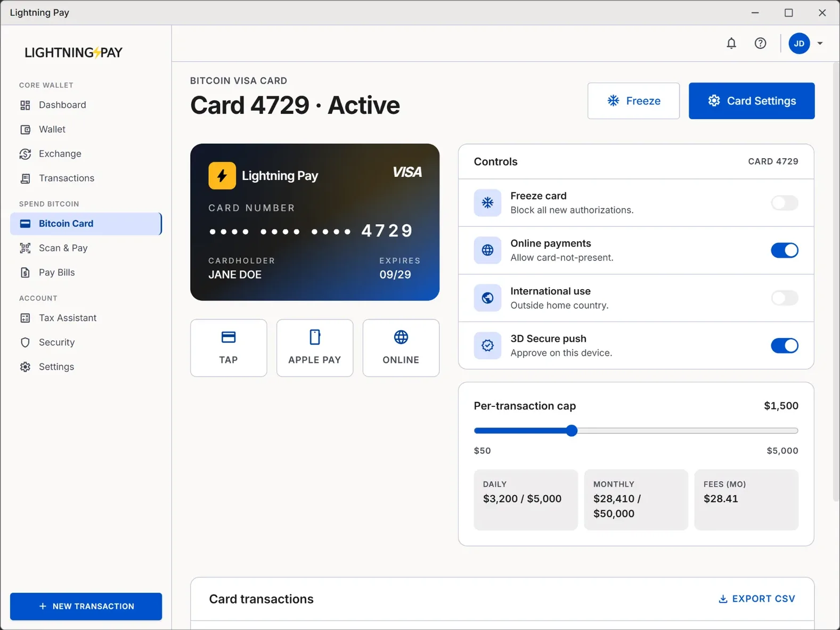This screenshot has width=840, height=630.
Task: Click the Bitcoin Visa card image
Action: [315, 222]
